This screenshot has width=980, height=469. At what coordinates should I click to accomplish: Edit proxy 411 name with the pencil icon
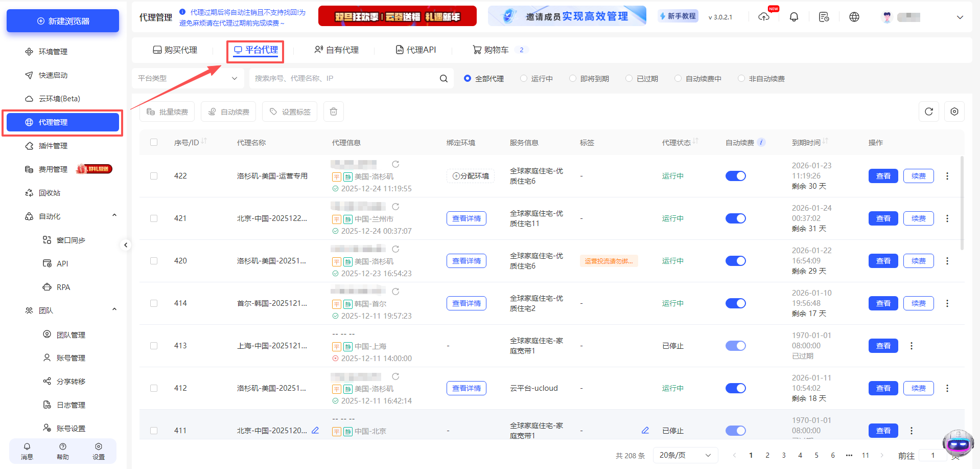pyautogui.click(x=315, y=430)
